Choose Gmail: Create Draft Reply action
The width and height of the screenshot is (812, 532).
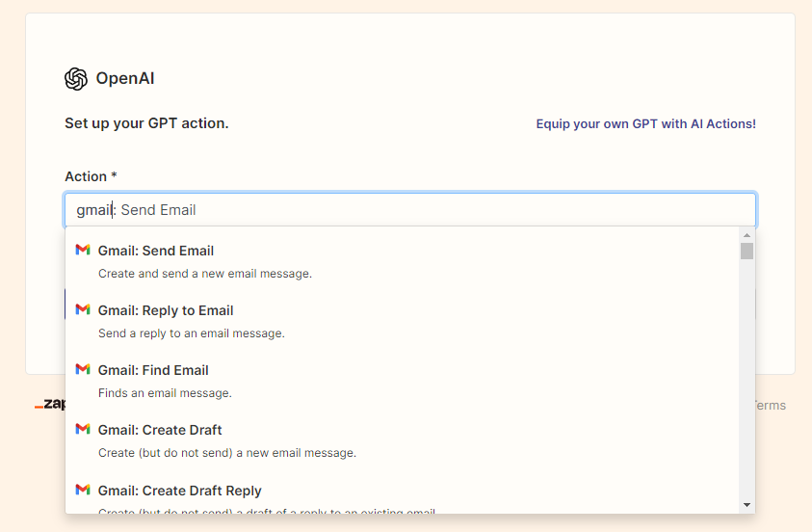(x=403, y=493)
